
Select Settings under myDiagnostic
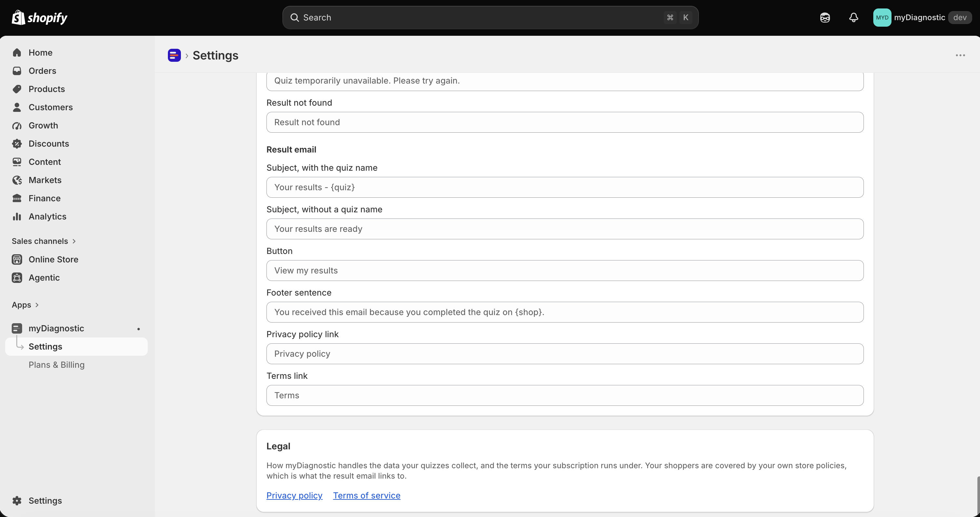pyautogui.click(x=76, y=347)
